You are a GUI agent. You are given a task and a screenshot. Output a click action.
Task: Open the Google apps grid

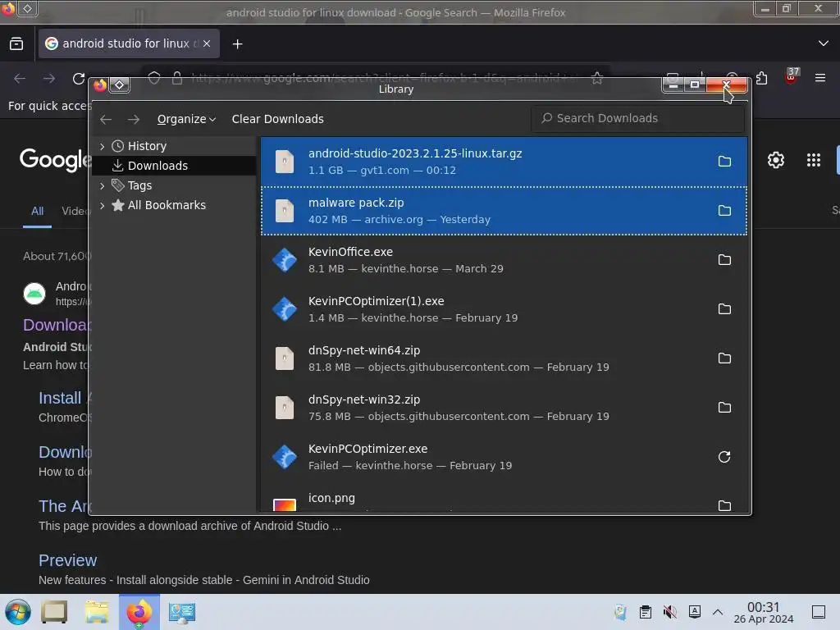pyautogui.click(x=813, y=160)
